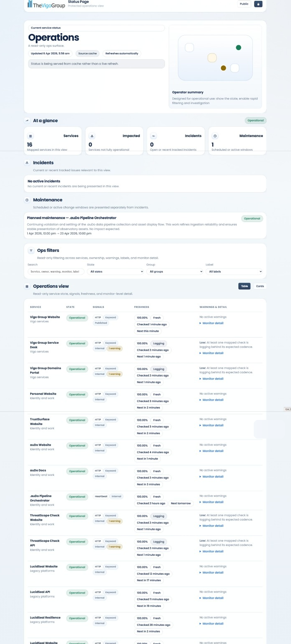Click Operational badge on planned maintenance
The width and height of the screenshot is (291, 644).
[252, 218]
